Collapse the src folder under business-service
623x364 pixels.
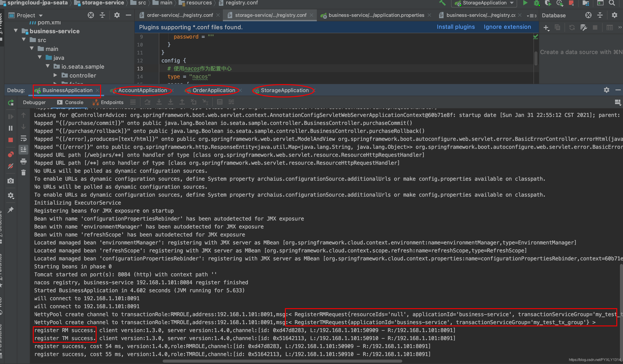click(24, 40)
